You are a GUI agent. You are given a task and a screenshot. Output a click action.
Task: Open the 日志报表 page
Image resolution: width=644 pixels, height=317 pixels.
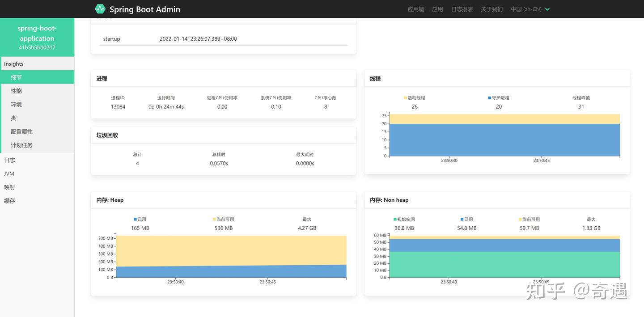pos(462,9)
